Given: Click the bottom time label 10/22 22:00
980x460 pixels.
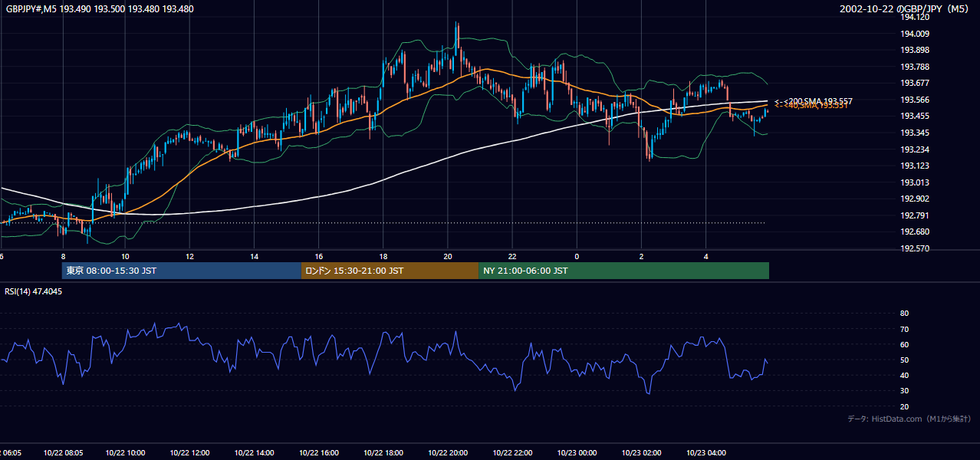Looking at the screenshot, I should pyautogui.click(x=512, y=453).
